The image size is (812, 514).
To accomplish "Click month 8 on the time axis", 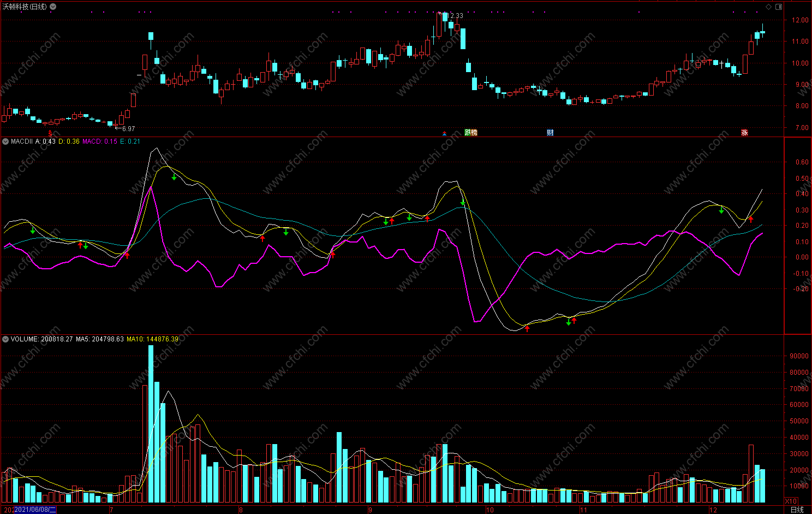I will point(241,510).
